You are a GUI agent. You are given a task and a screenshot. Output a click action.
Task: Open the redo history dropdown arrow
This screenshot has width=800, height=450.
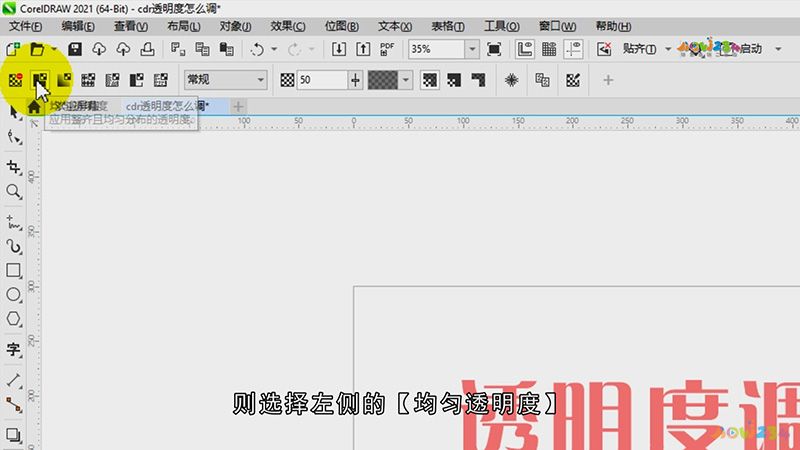[x=311, y=49]
